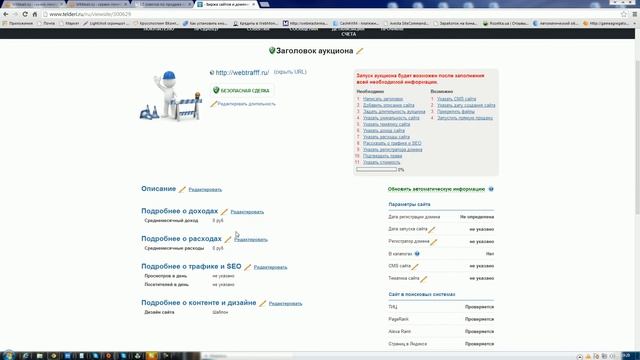Click Редактировать link next to Подробнее о расходах
This screenshot has height=360, width=640.
pos(251,239)
